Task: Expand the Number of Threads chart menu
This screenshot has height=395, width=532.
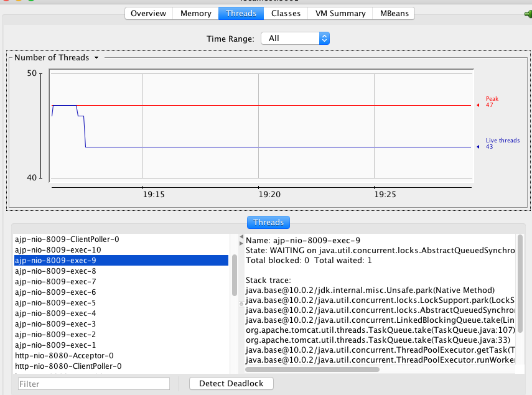Action: tap(96, 58)
